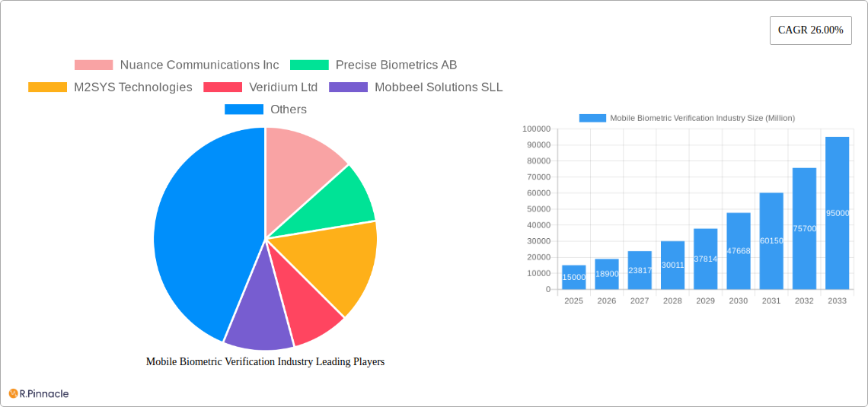Click the 2025 bar labeled 15000
Viewport: 868px width, 407px height.
573,277
